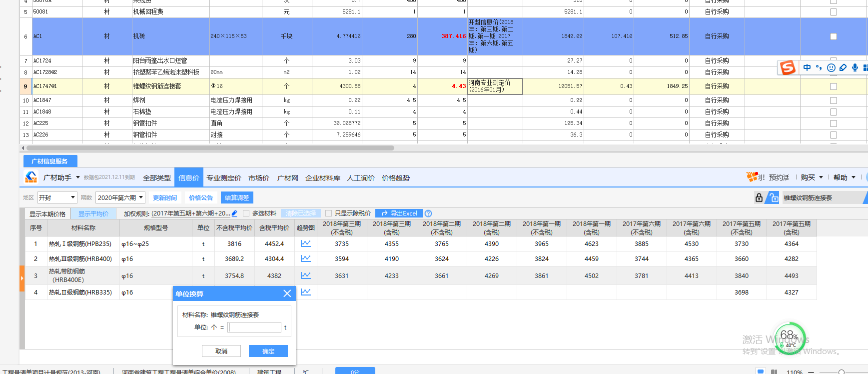Image resolution: width=868 pixels, height=374 pixels.
Task: Tick checkbox on 焊剂 row
Action: pos(833,100)
